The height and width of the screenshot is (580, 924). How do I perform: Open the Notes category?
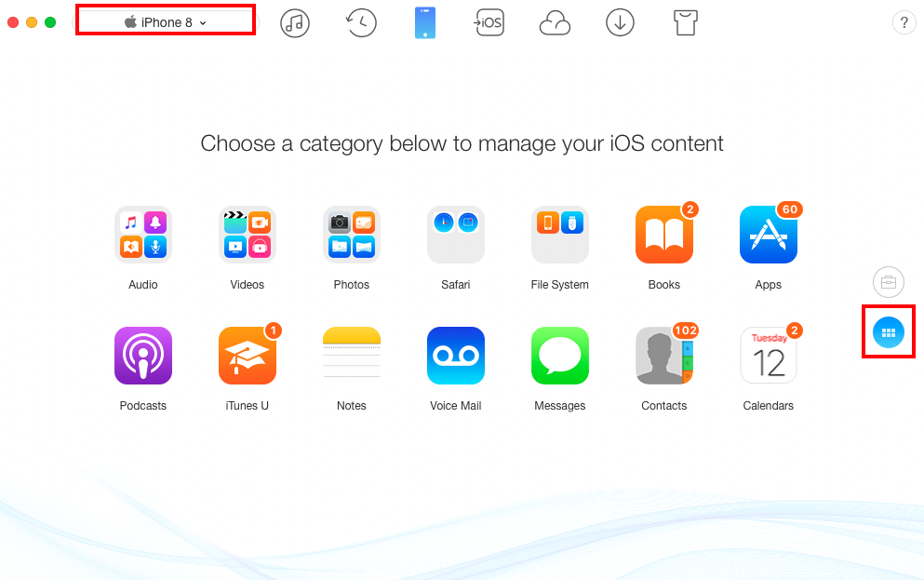352,356
